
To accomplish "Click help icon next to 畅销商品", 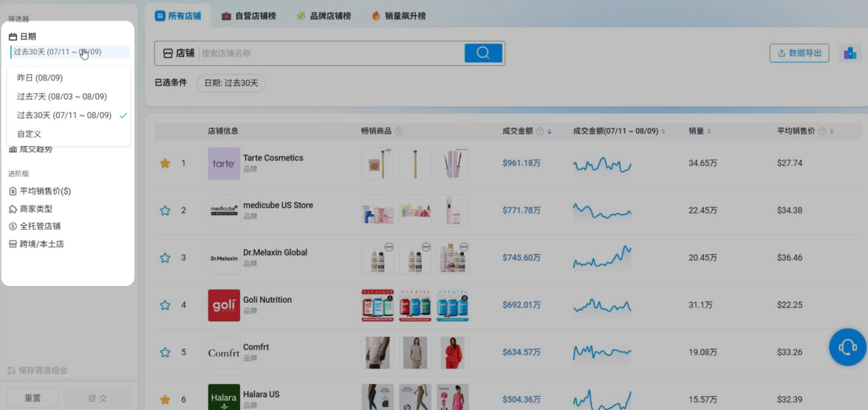I will [399, 131].
